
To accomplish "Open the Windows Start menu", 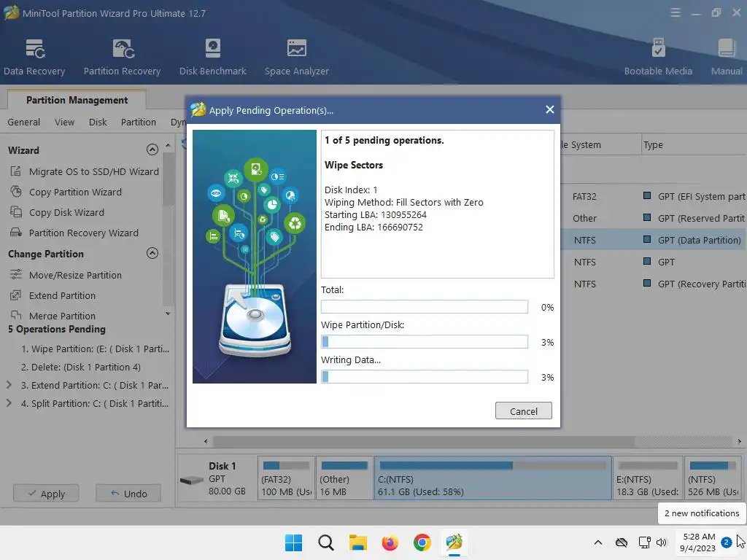I will click(293, 542).
